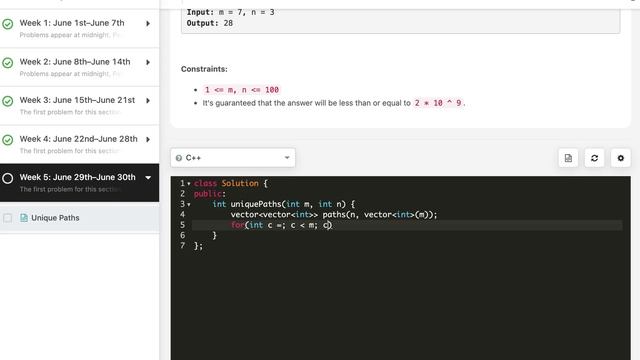Screen dimensions: 640x360
Task: Click the 'Output: 28' example text
Action: pos(210,23)
